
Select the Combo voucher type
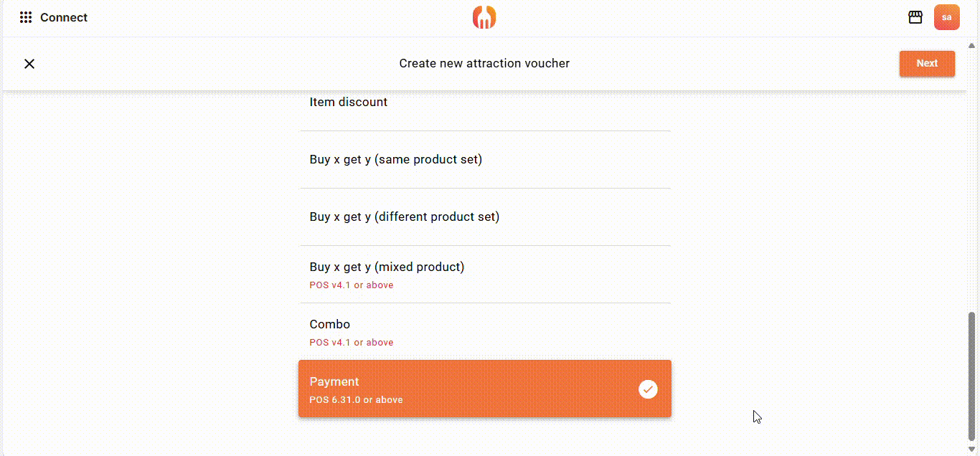pyautogui.click(x=485, y=332)
